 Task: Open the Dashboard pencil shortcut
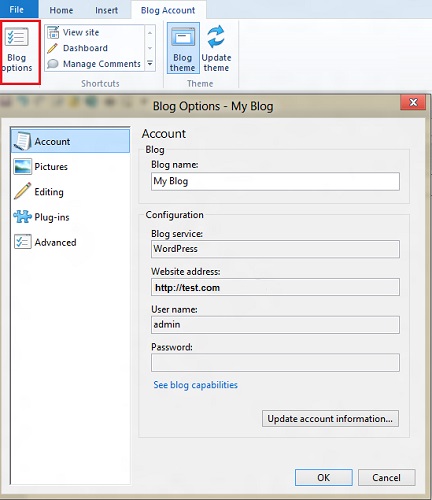coord(53,48)
